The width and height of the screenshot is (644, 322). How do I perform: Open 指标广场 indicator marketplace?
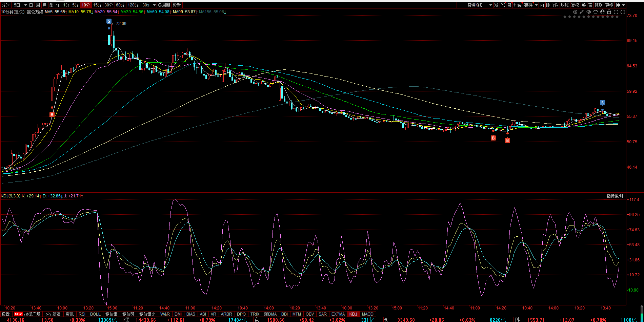[x=32, y=314]
